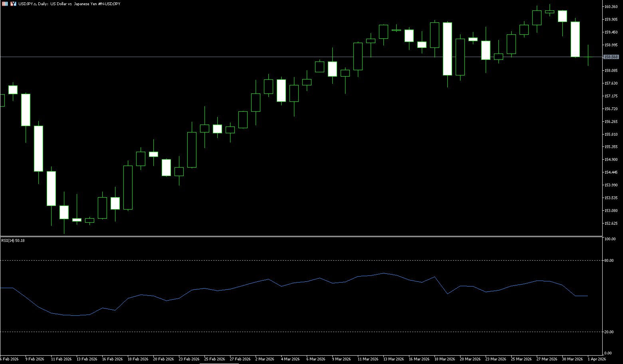Click the 160.360 price scale label
623x364 pixels.
point(611,7)
